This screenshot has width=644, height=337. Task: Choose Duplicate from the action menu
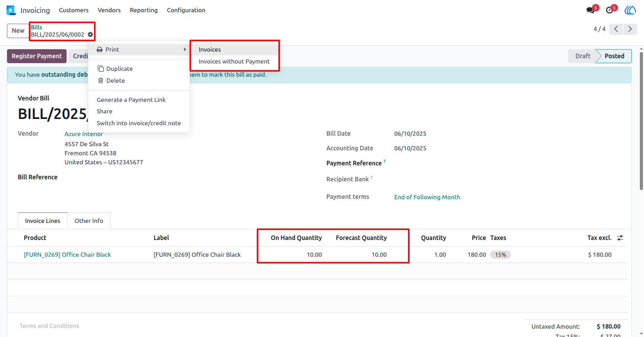(x=139, y=69)
